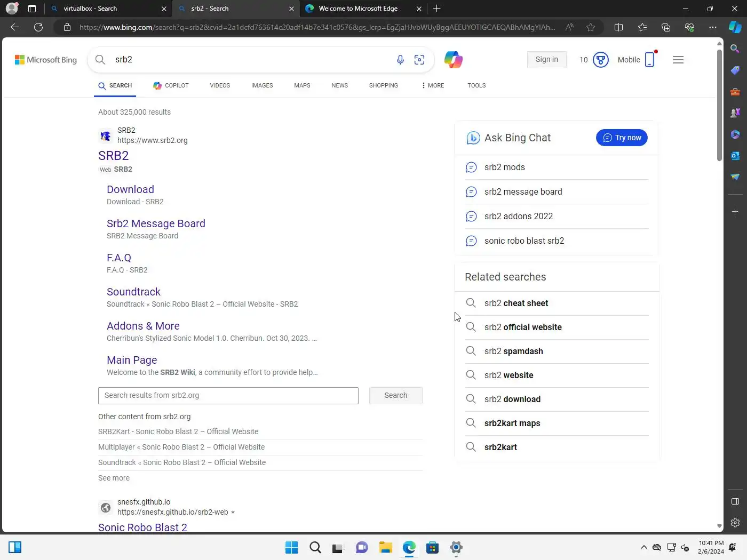Screen dimensions: 747x560
Task: Open Favorites list toolbar icon
Action: [x=642, y=27]
